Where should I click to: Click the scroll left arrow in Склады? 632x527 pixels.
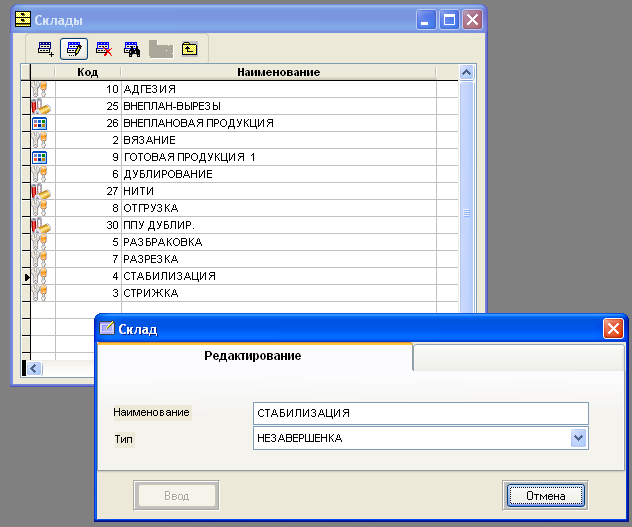[x=33, y=368]
